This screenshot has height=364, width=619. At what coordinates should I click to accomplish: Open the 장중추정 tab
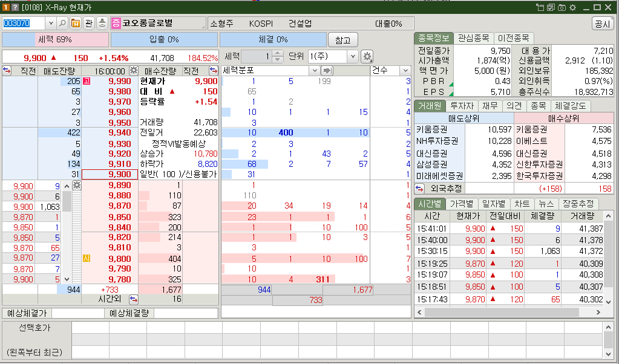[x=578, y=204]
